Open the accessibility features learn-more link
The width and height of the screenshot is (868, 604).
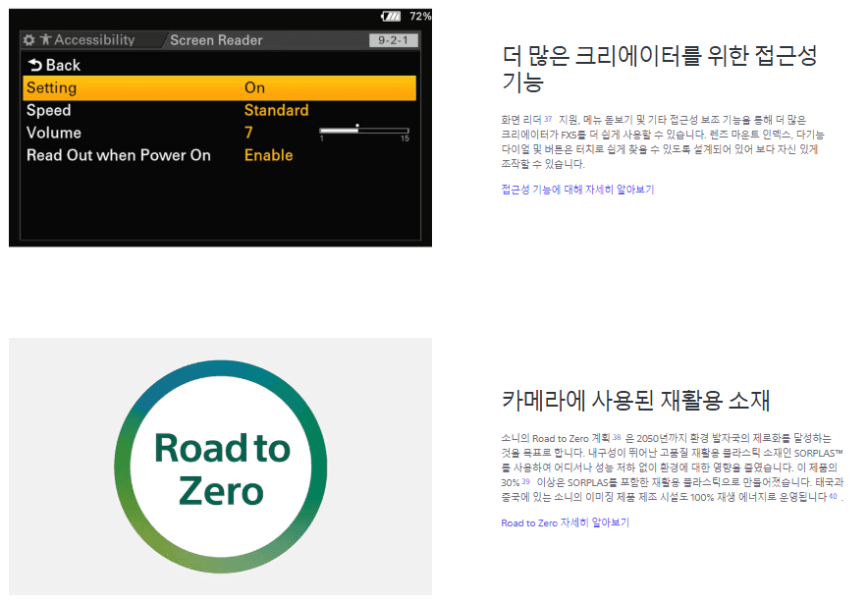(x=577, y=190)
